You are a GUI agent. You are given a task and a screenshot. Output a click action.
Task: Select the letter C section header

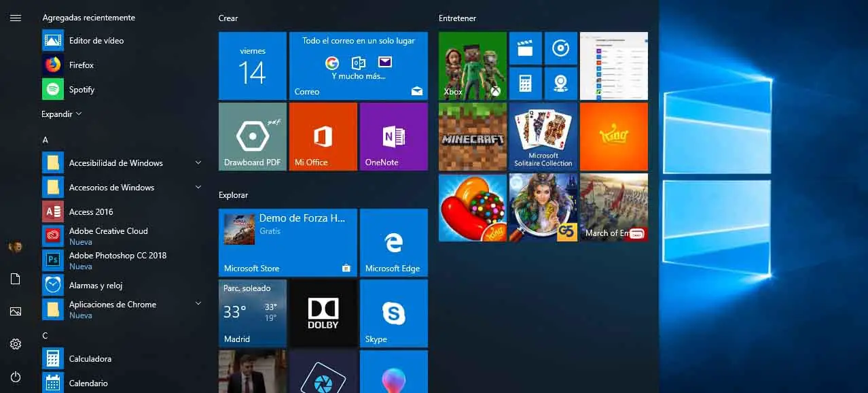46,336
